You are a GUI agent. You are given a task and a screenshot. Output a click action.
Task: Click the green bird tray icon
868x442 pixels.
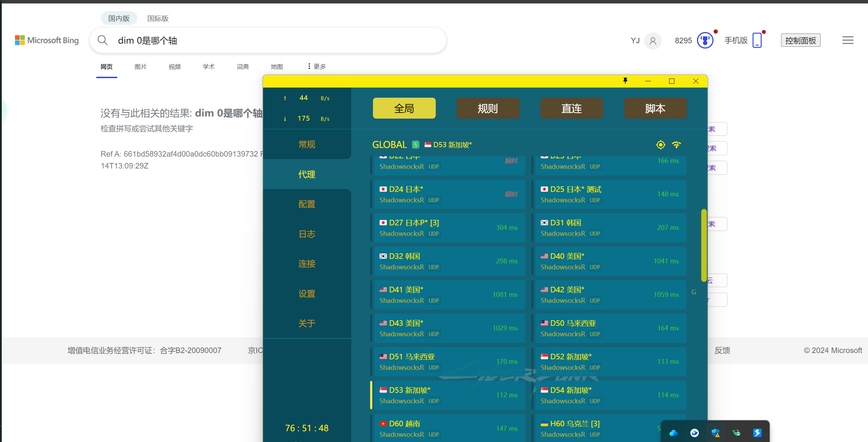click(736, 433)
